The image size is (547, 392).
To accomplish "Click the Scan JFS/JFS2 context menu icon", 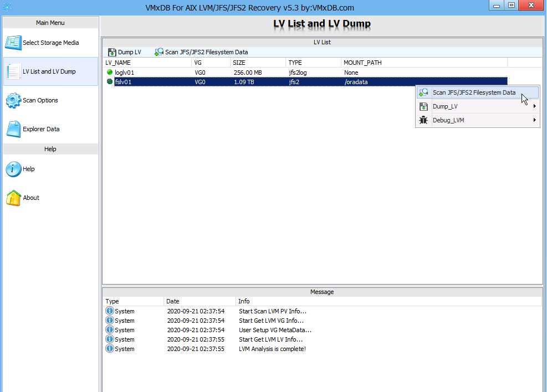I will click(x=423, y=92).
